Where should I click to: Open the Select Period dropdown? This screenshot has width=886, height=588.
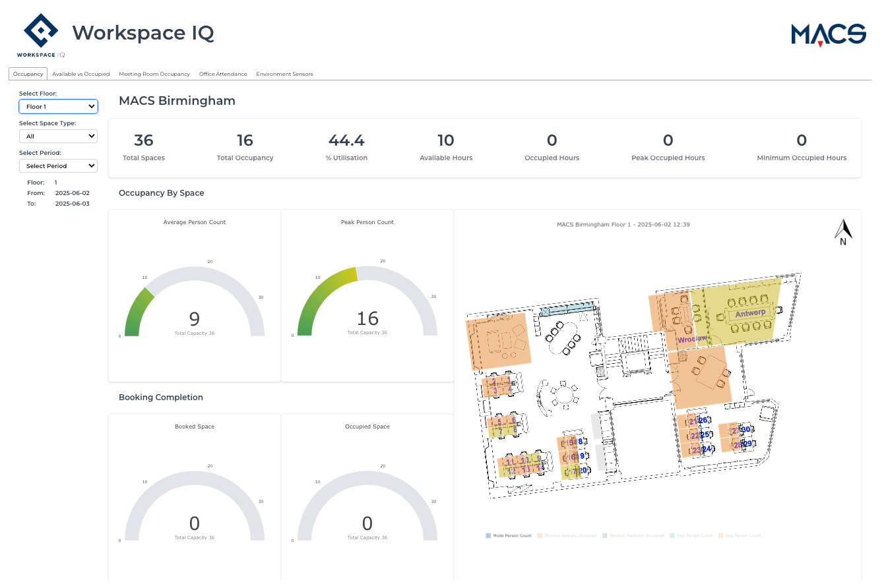58,165
